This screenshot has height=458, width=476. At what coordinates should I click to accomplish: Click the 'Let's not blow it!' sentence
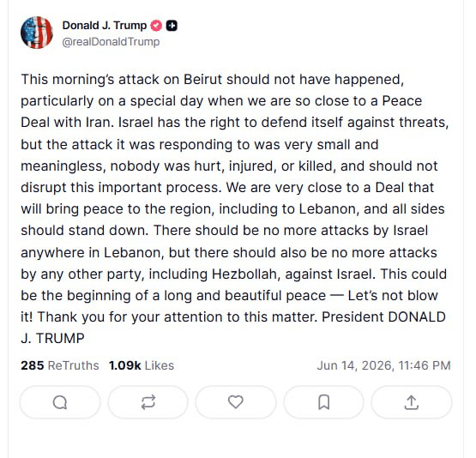tap(230, 306)
